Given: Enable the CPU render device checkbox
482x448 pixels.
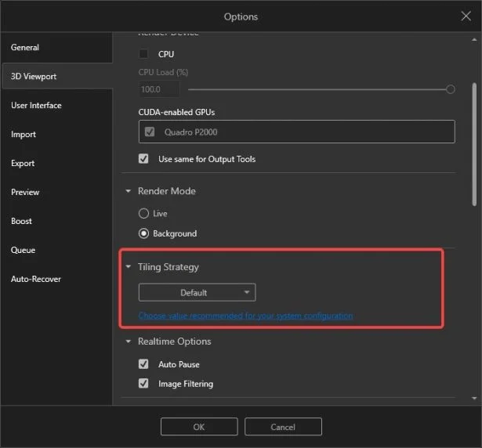Looking at the screenshot, I should pos(143,54).
